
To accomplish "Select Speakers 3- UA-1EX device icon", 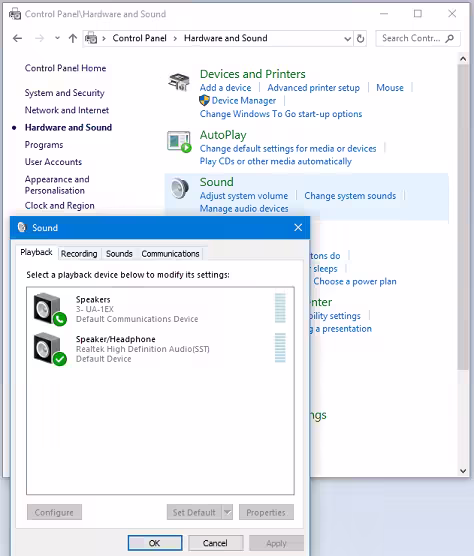I will pyautogui.click(x=50, y=309).
